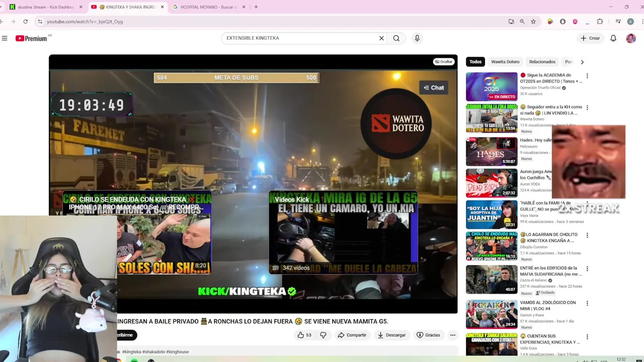Open the browser profile avatar in toolbar

tap(630, 22)
